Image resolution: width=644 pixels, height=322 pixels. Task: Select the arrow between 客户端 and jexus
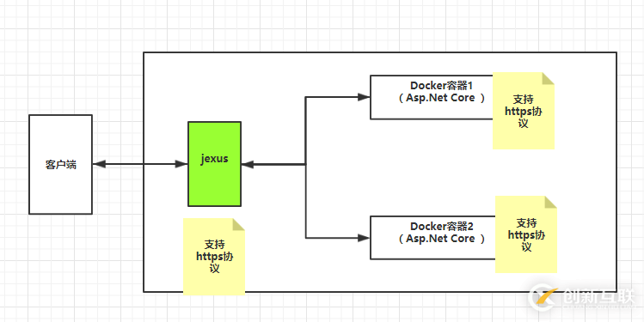point(140,164)
